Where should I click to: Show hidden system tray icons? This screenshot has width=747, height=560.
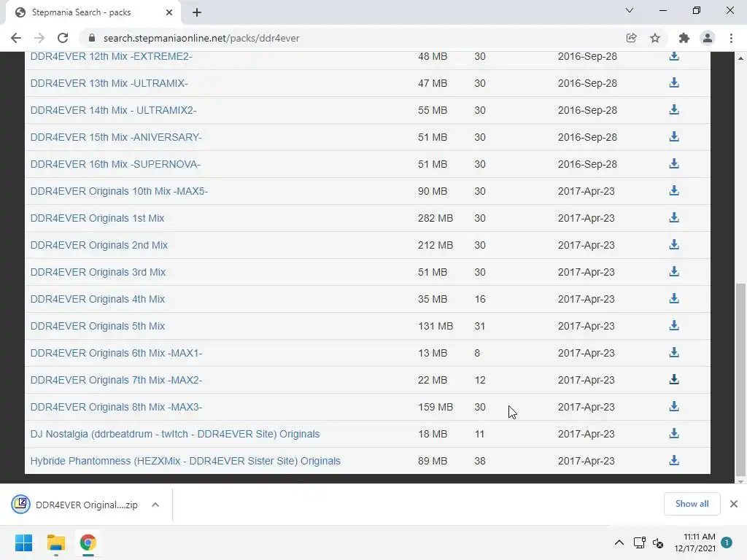(x=619, y=542)
